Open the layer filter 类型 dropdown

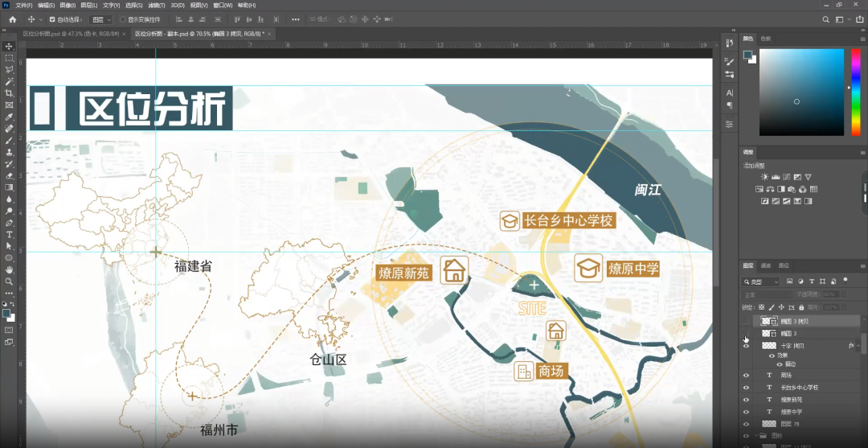761,282
